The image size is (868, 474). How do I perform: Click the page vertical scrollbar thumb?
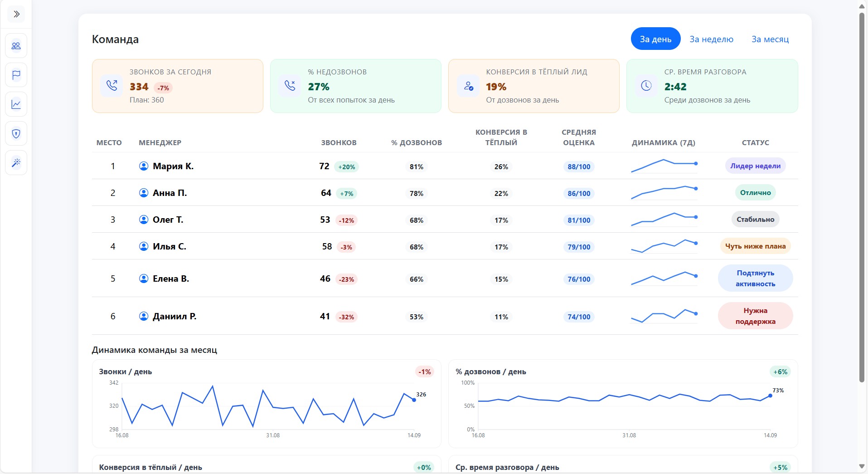pyautogui.click(x=862, y=197)
